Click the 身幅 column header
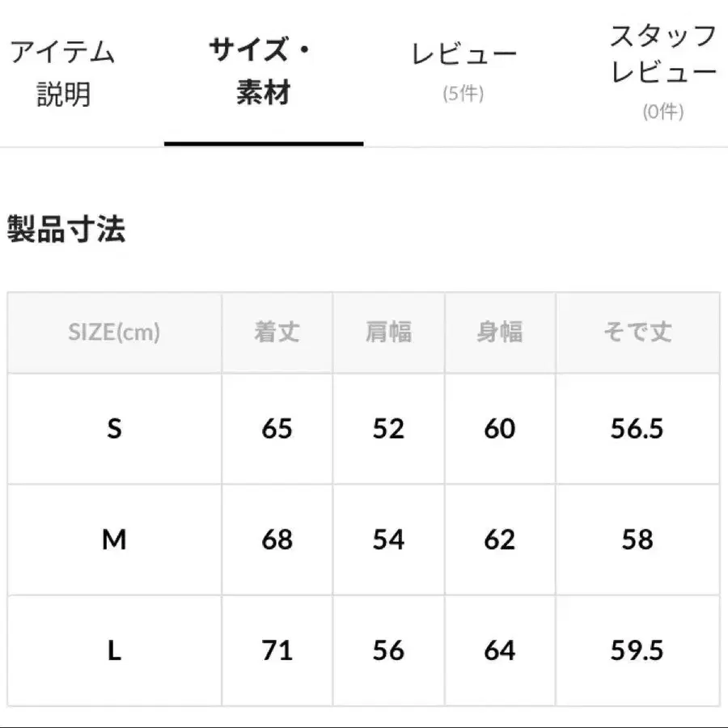Viewport: 728px width, 728px height. [500, 332]
